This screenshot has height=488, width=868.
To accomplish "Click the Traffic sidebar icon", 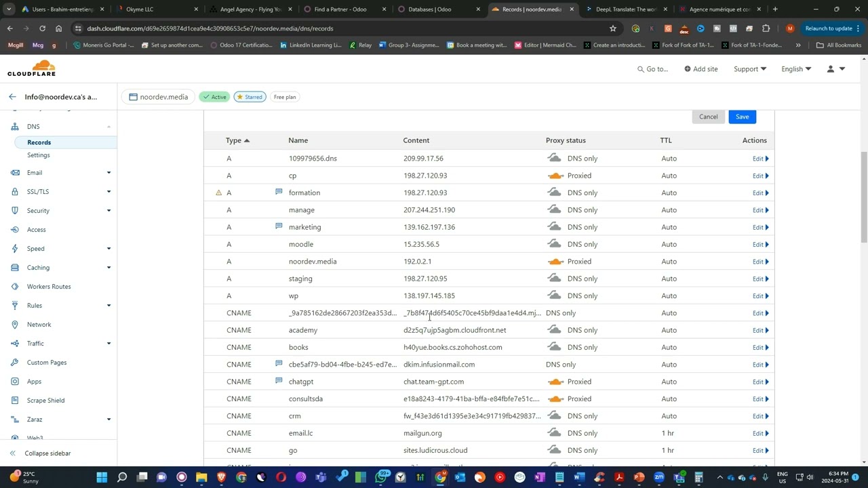I will coord(15,344).
